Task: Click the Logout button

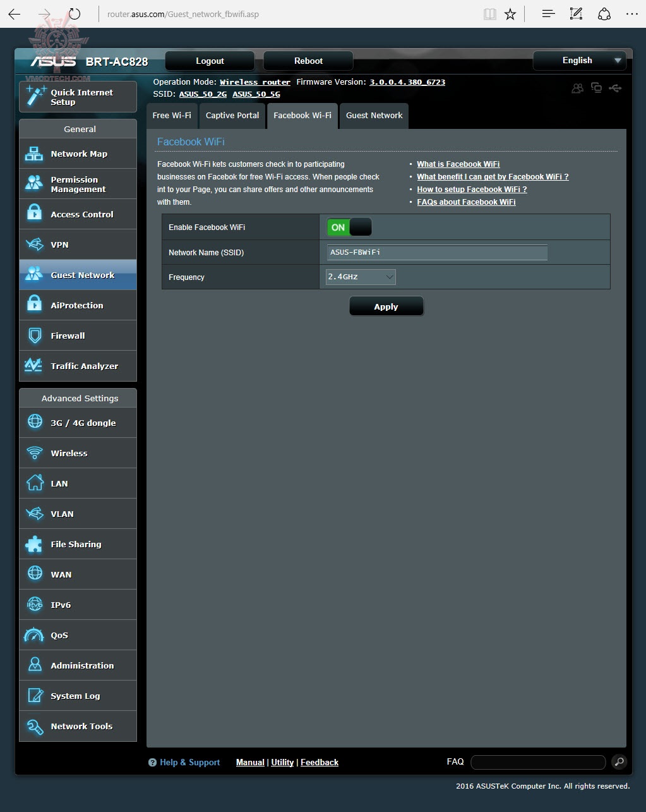Action: click(x=210, y=61)
